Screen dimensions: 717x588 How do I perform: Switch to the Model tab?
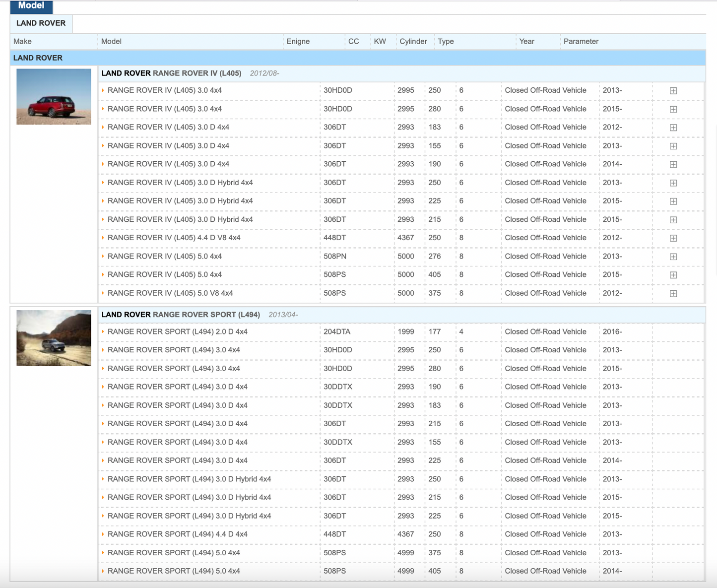click(31, 6)
